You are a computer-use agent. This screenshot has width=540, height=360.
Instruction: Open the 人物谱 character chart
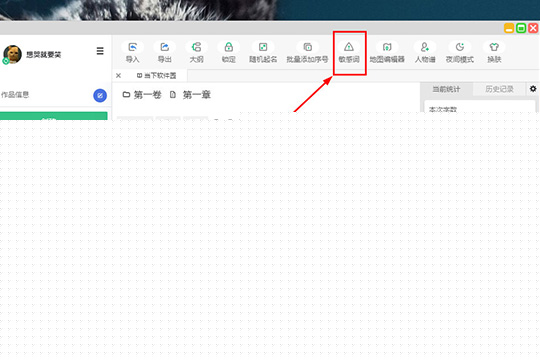[x=425, y=52]
